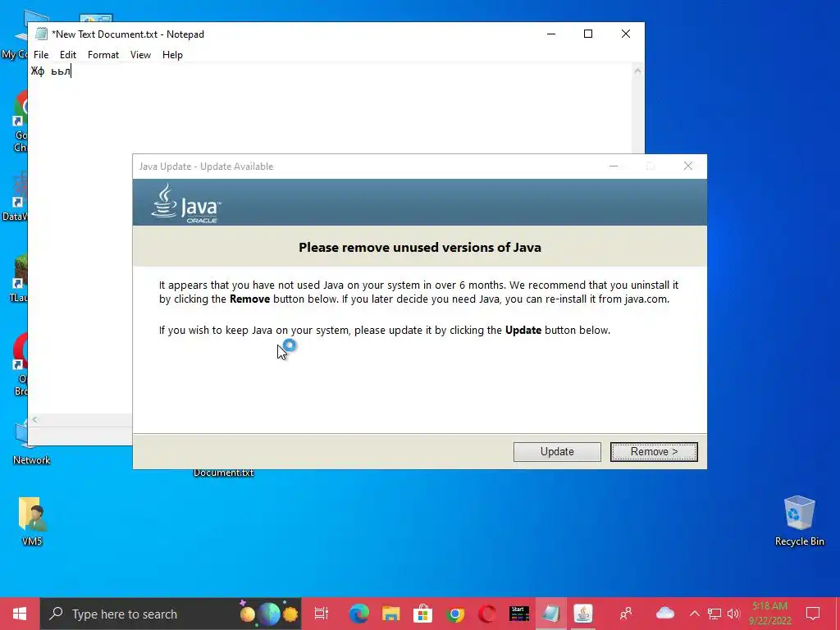Open the Windows Start menu

pos(20,614)
